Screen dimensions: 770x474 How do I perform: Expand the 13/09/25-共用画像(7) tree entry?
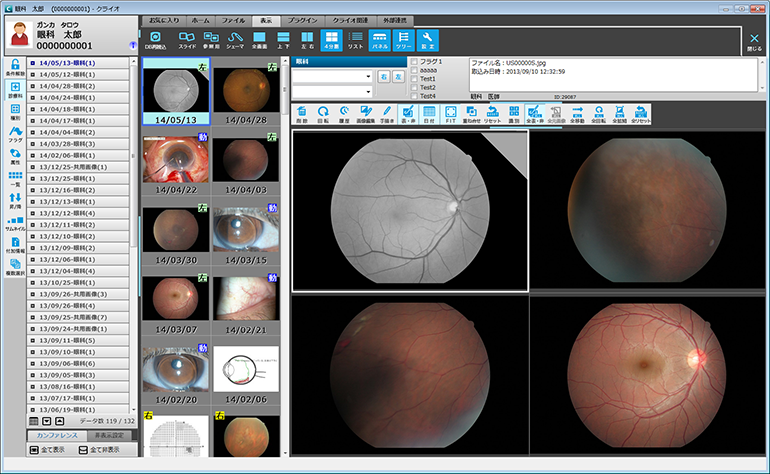click(32, 317)
